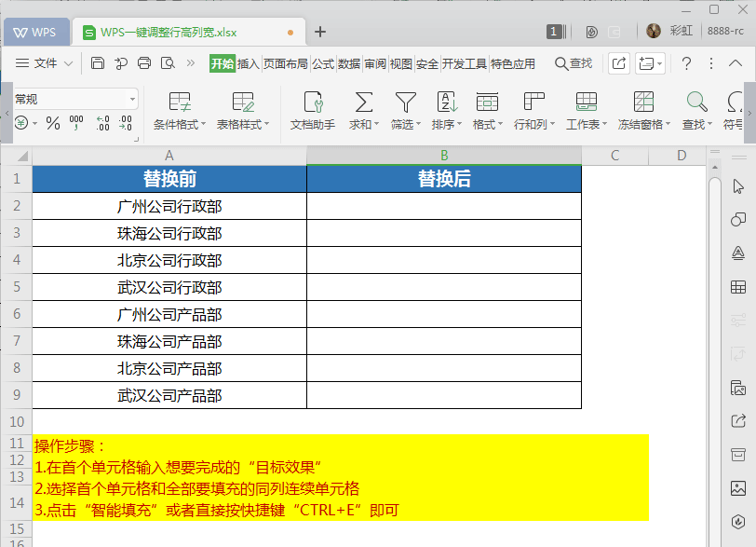
Task: Click the Save icon in quick toolbar
Action: click(x=98, y=63)
